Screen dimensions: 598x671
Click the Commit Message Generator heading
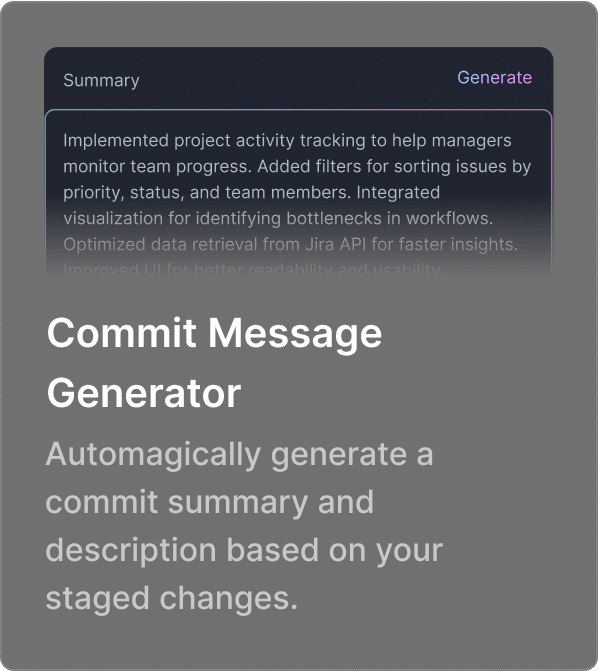(x=214, y=363)
